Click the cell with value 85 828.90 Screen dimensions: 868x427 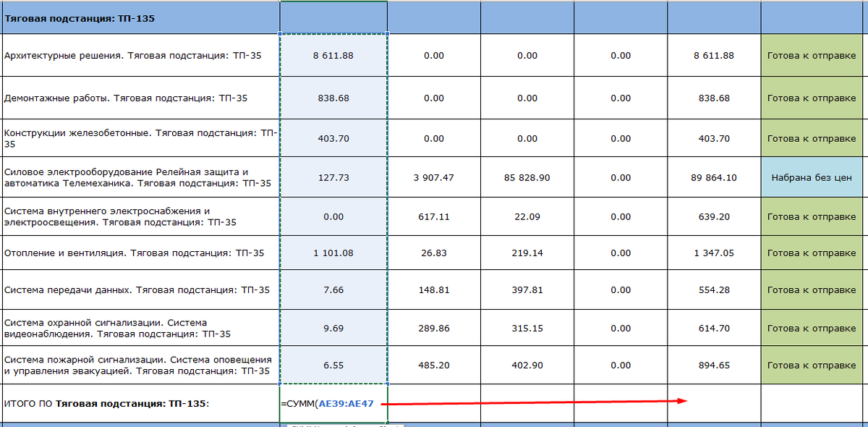coord(527,177)
